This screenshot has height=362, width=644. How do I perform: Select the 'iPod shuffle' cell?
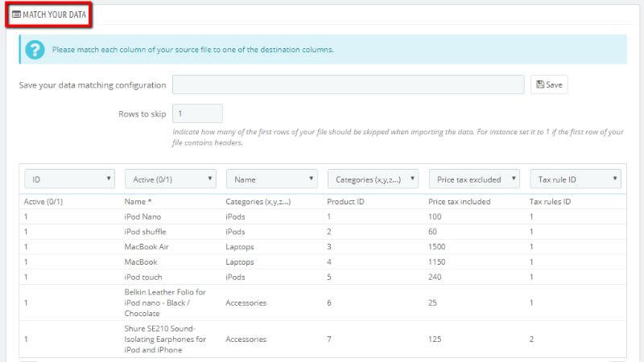point(145,232)
